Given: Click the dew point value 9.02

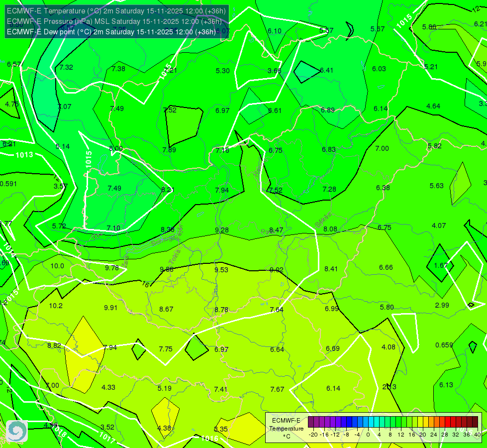Looking at the screenshot, I should click(276, 270).
